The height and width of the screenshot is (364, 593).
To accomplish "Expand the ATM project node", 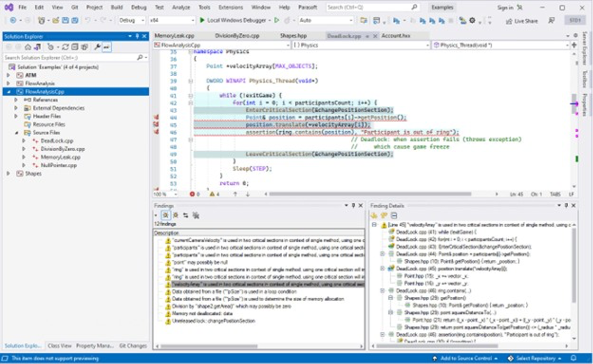I will click(8, 75).
